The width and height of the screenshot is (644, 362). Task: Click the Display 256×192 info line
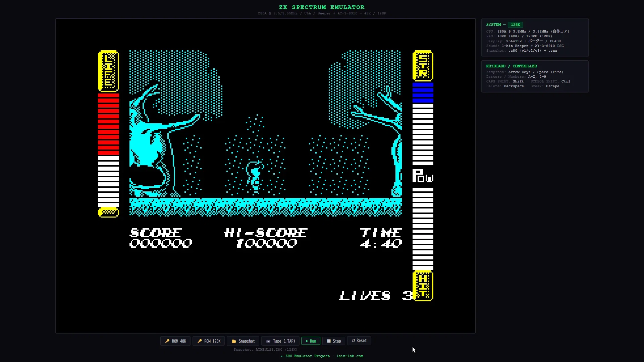tap(524, 41)
